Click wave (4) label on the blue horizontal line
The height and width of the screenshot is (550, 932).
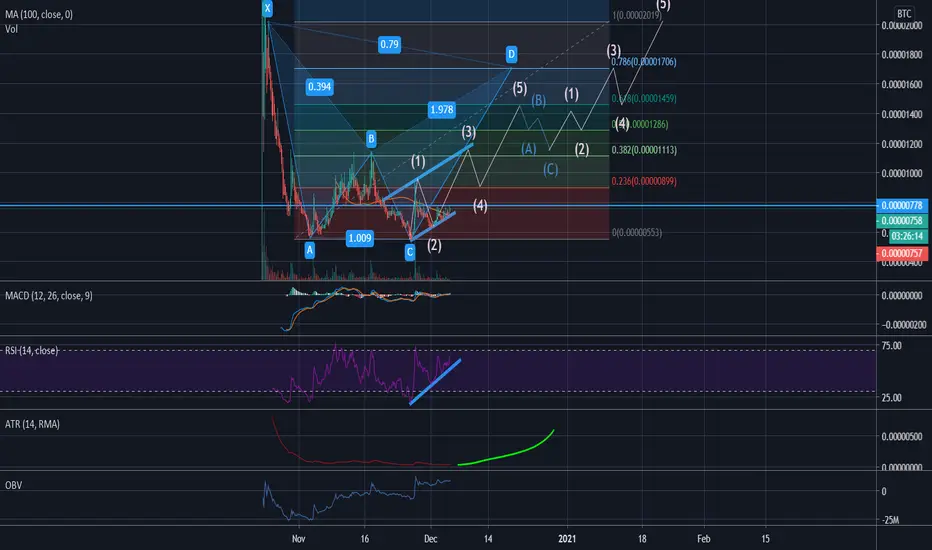480,206
